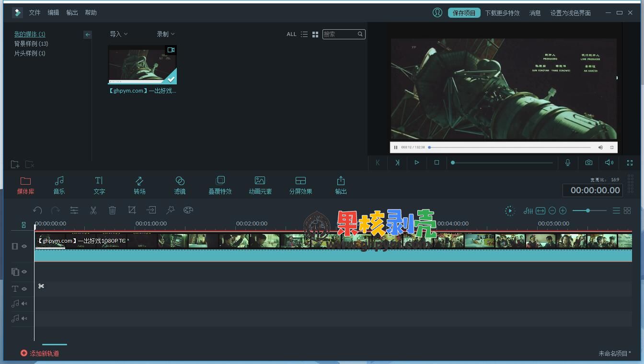Open the 文件 menu
The width and height of the screenshot is (644, 364).
34,12
